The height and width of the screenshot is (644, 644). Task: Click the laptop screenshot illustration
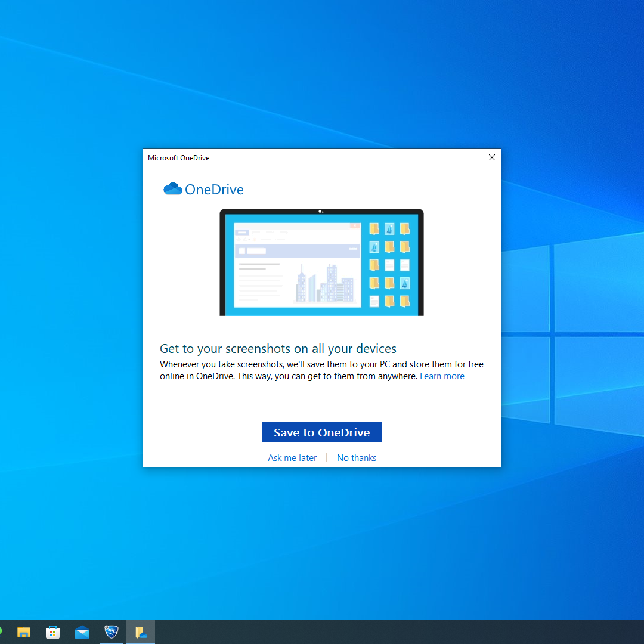(321, 262)
